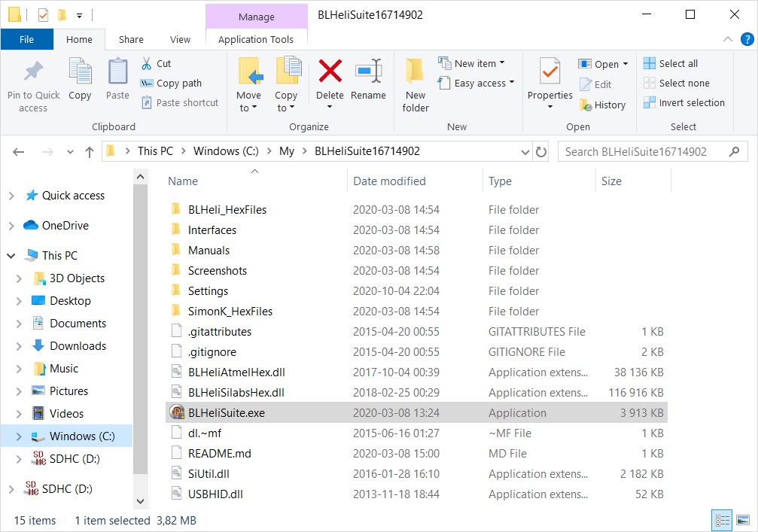Select the SimonK_HexFiles folder
This screenshot has width=758, height=532.
(x=230, y=312)
